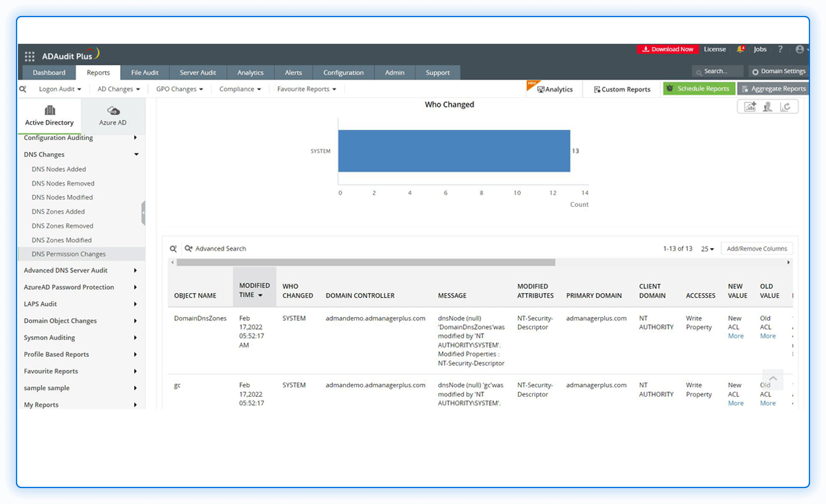Open the user account avatar menu

800,49
